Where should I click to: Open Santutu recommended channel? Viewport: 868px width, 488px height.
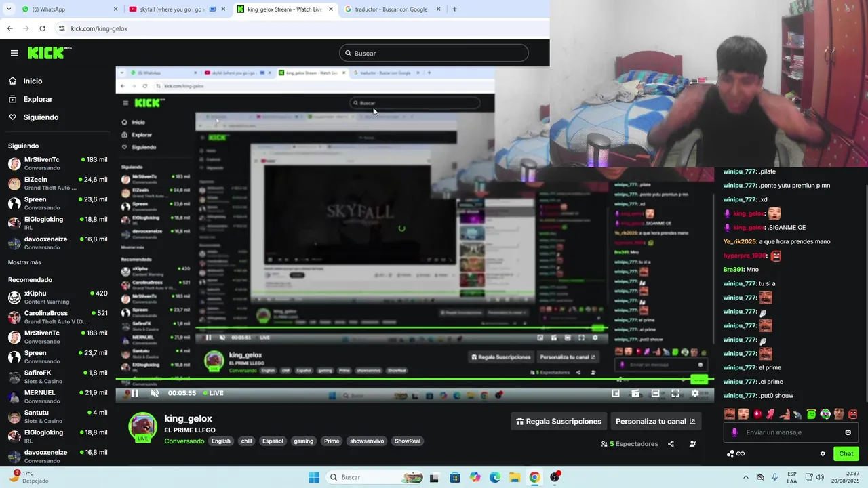pyautogui.click(x=58, y=416)
